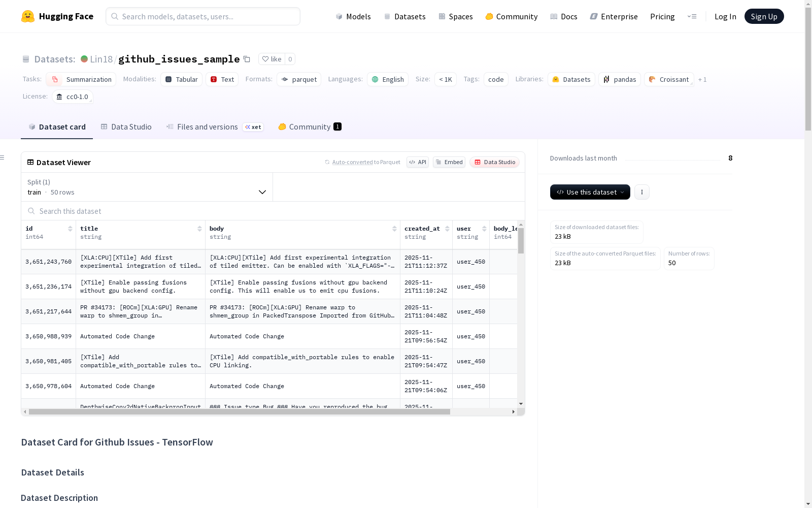This screenshot has height=508, width=812.
Task: Sort the title column
Action: coord(199,229)
